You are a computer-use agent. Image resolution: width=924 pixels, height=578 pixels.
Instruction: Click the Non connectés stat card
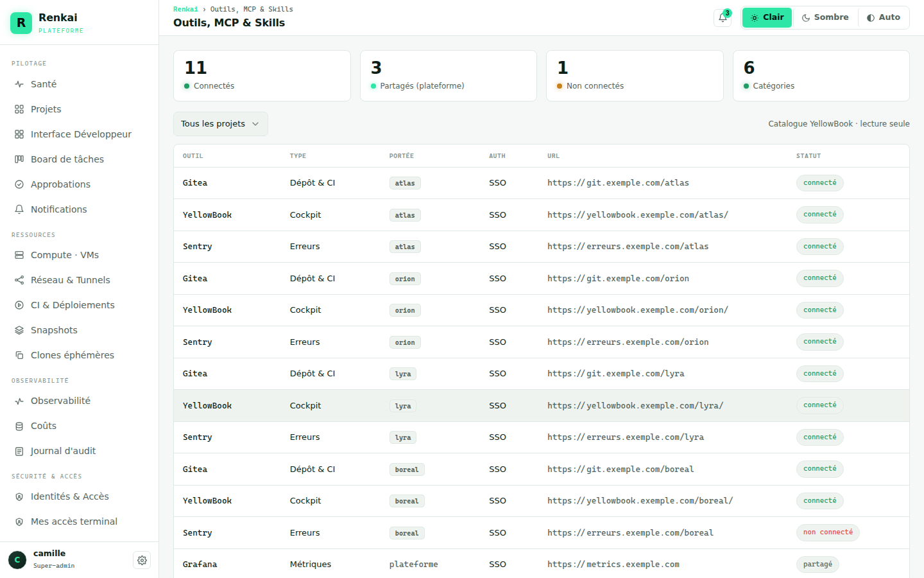tap(635, 76)
